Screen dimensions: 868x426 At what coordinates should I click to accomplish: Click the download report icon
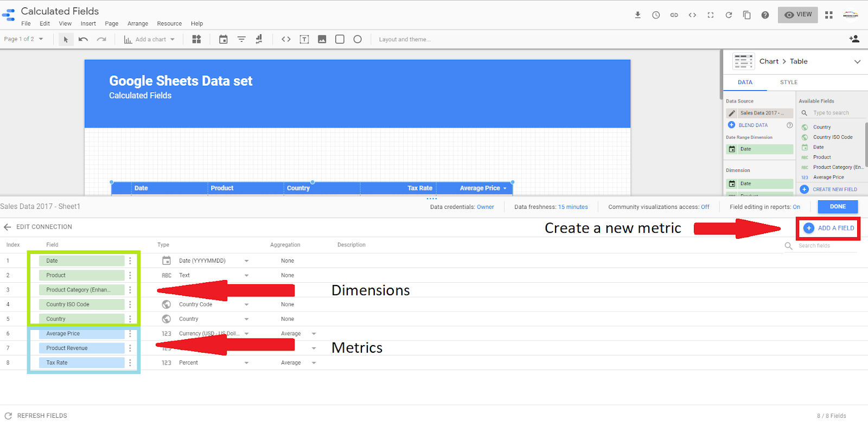(638, 15)
